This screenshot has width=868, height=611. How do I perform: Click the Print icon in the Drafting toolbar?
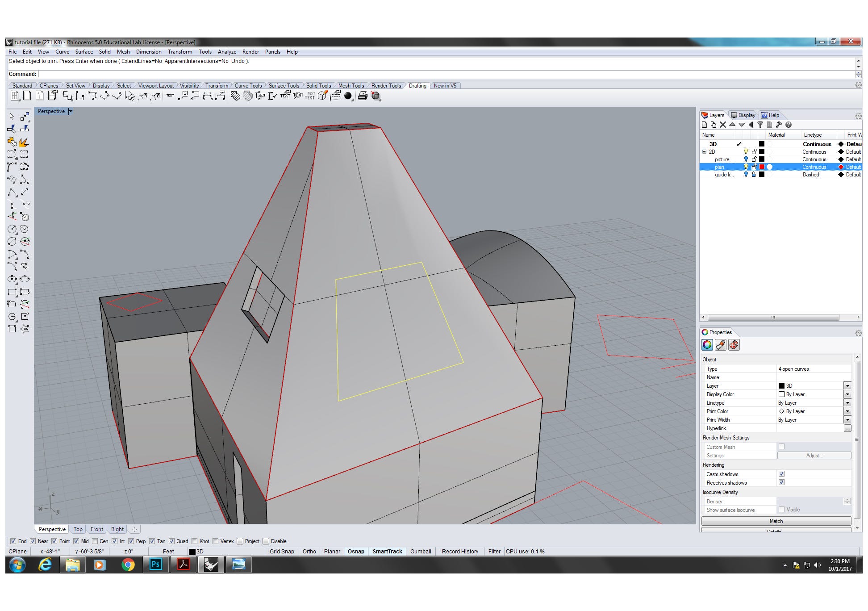click(x=363, y=96)
